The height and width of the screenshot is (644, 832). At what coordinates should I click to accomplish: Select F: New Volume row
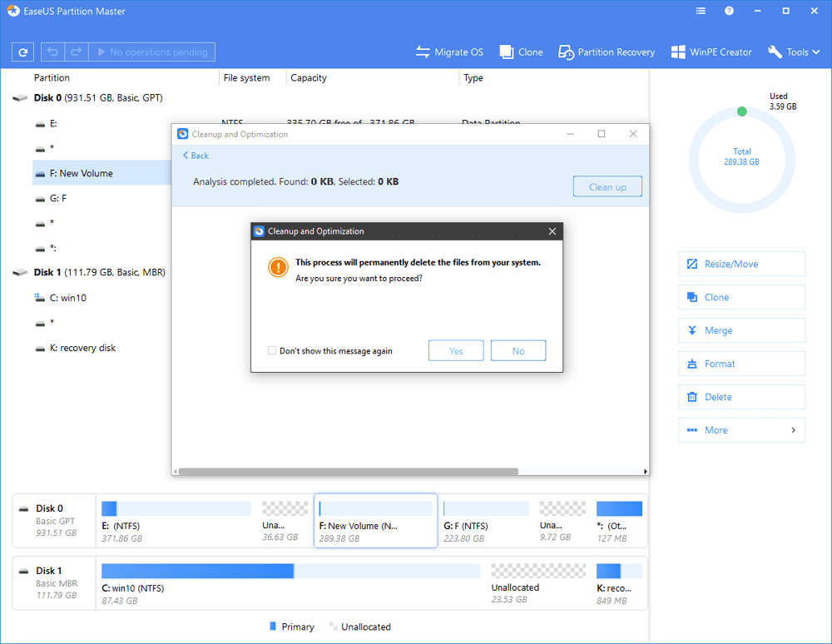tap(102, 173)
